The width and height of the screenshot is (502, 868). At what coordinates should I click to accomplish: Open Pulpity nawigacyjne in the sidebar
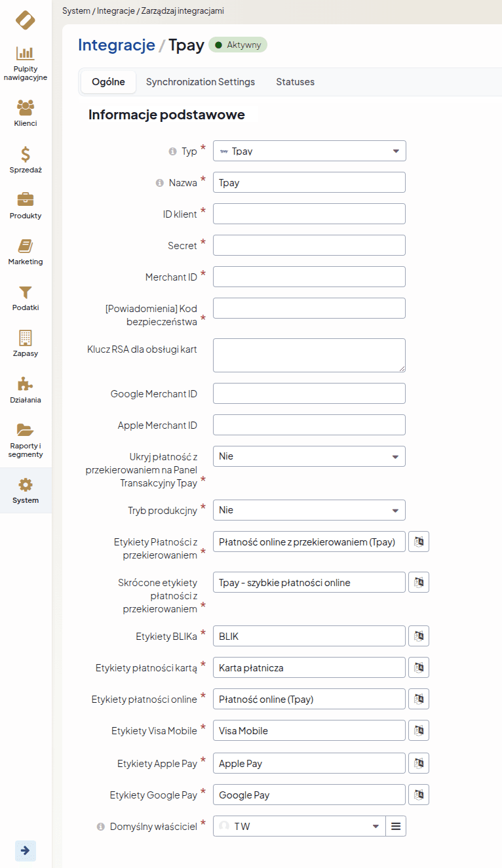tap(26, 63)
